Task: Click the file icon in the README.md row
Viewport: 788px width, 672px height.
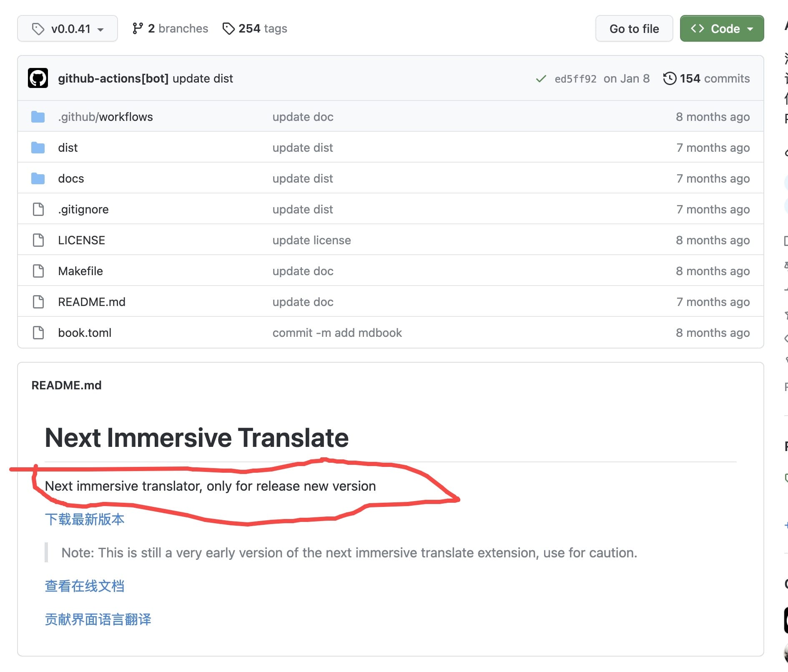Action: tap(38, 302)
